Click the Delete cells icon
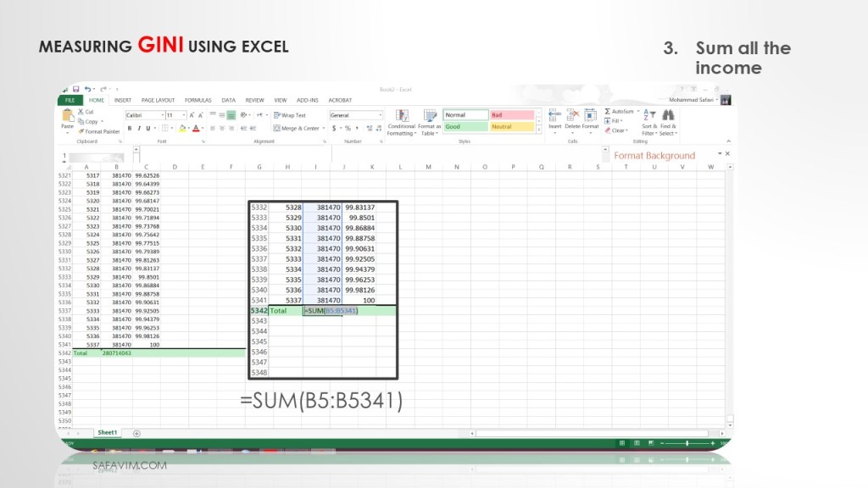This screenshot has width=868, height=488. (x=572, y=115)
